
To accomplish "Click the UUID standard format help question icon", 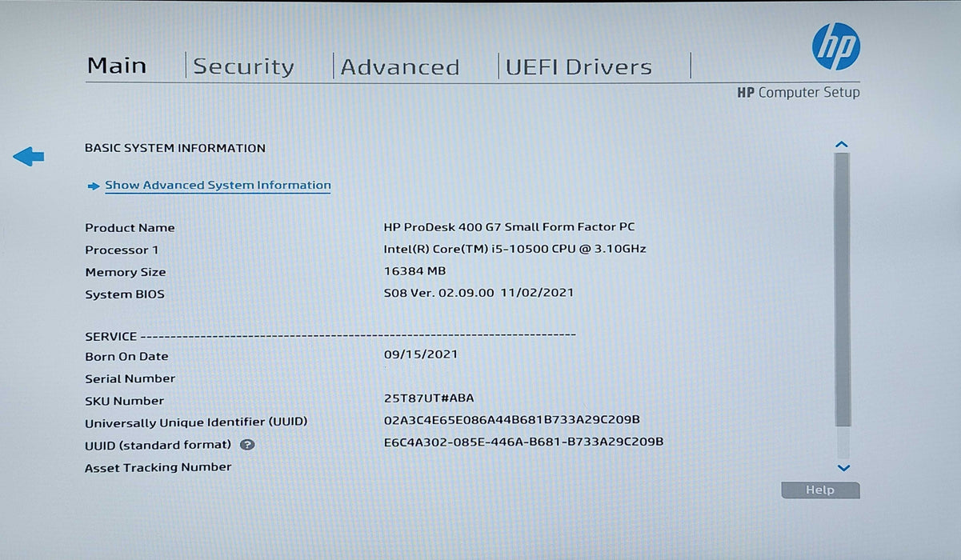I will [247, 445].
